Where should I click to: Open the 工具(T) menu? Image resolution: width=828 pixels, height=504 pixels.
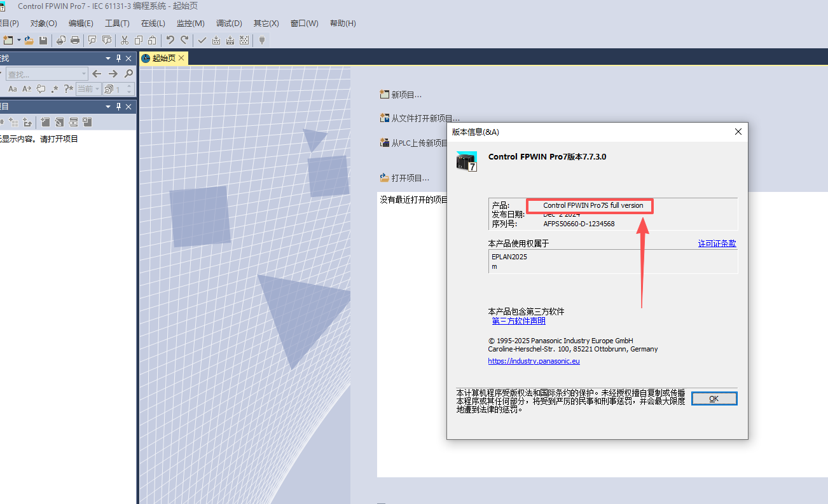pos(117,24)
